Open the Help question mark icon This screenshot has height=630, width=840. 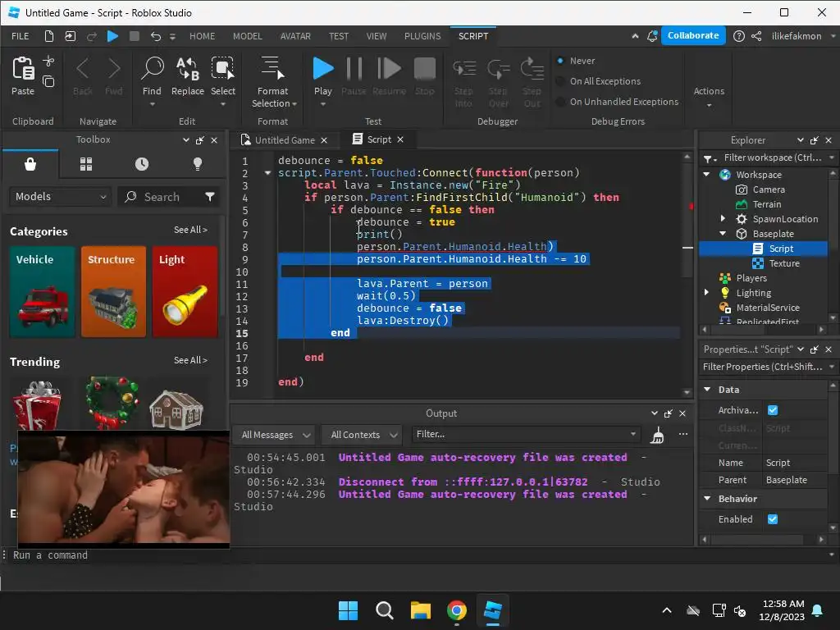(x=739, y=36)
